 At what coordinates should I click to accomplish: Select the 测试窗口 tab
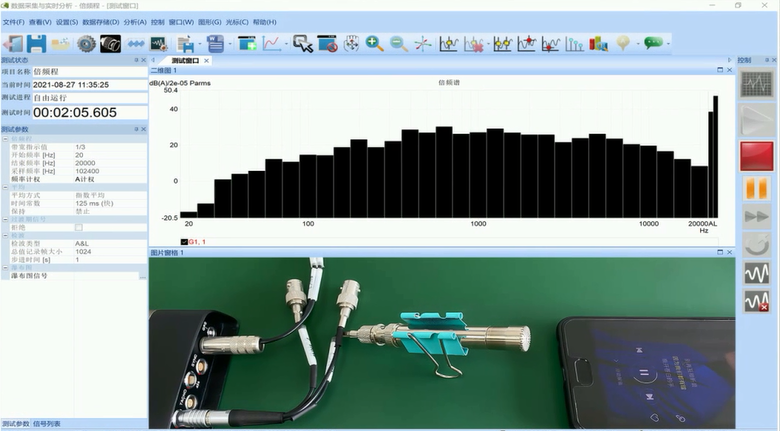[186, 61]
